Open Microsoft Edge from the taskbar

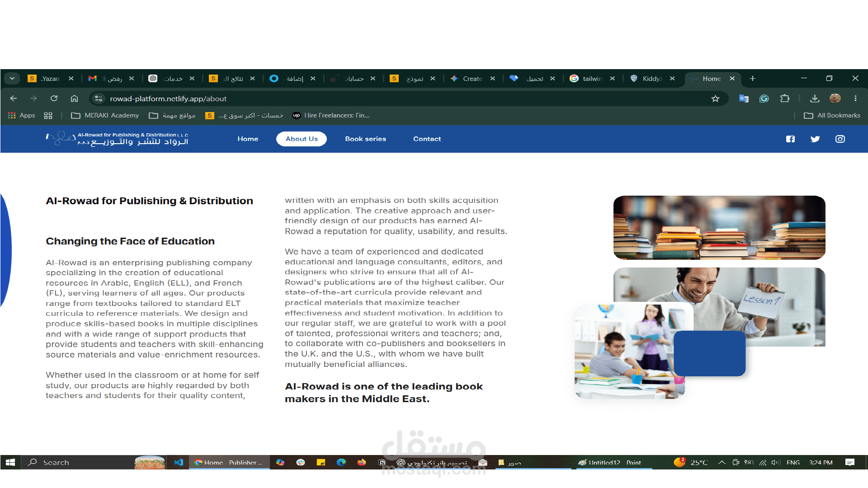(x=341, y=462)
